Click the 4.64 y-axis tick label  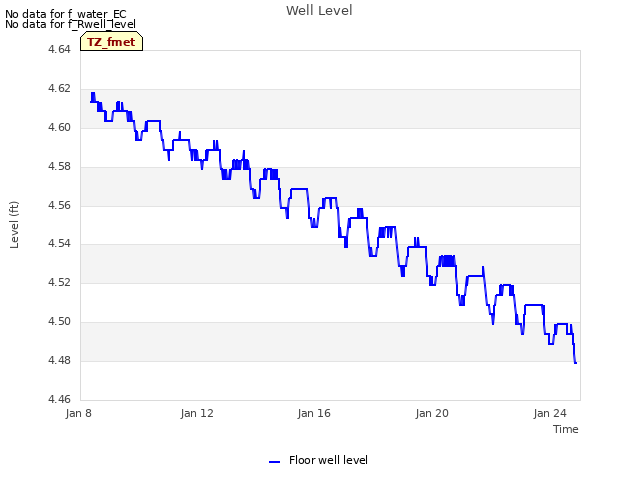pos(59,49)
